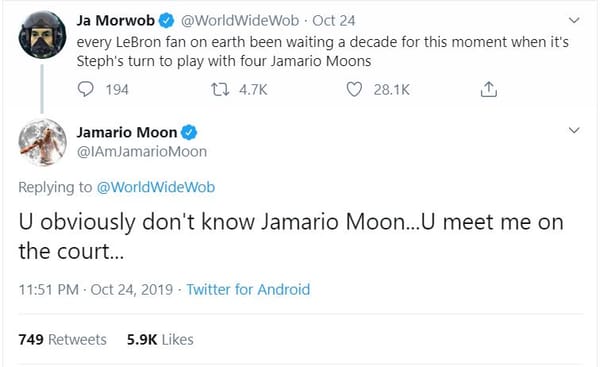View the 5.9K Likes list
Image resolution: width=600 pixels, height=367 pixels.
[x=160, y=339]
